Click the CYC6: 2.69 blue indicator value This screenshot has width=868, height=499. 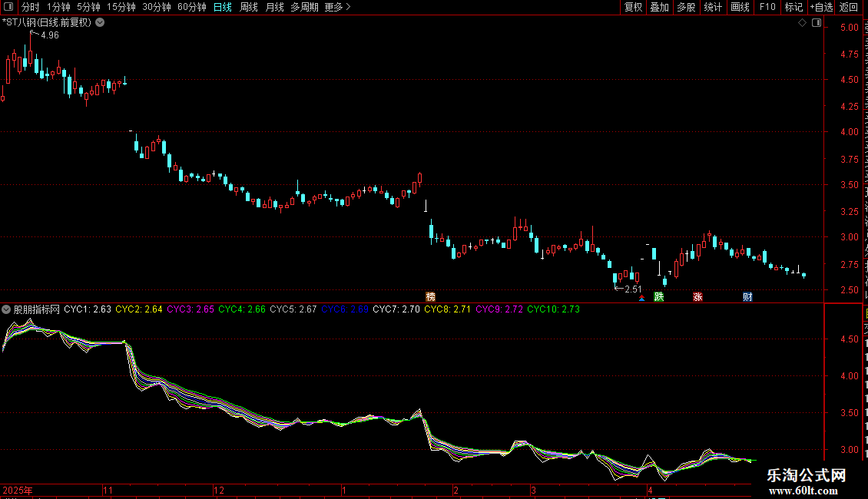[345, 309]
